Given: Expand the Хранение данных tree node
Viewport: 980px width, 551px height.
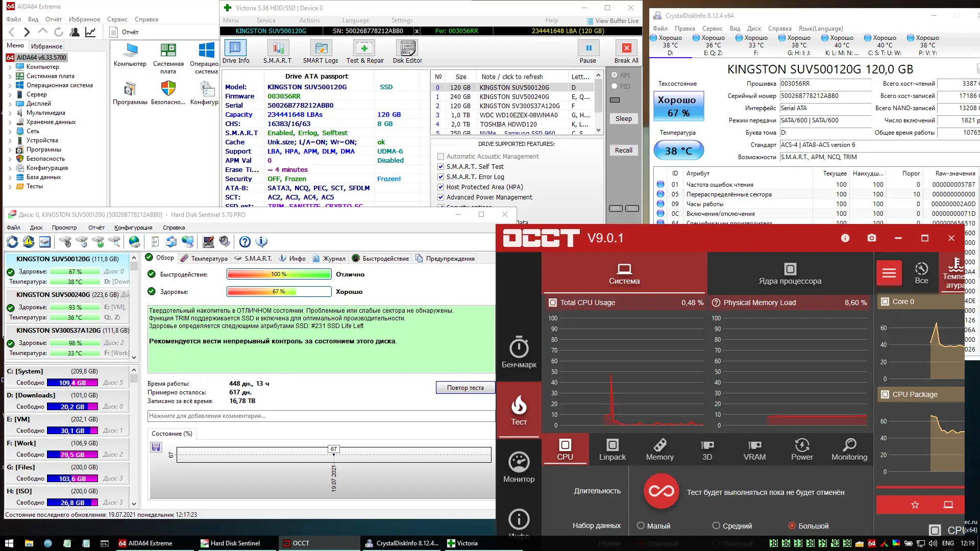Looking at the screenshot, I should [x=10, y=122].
